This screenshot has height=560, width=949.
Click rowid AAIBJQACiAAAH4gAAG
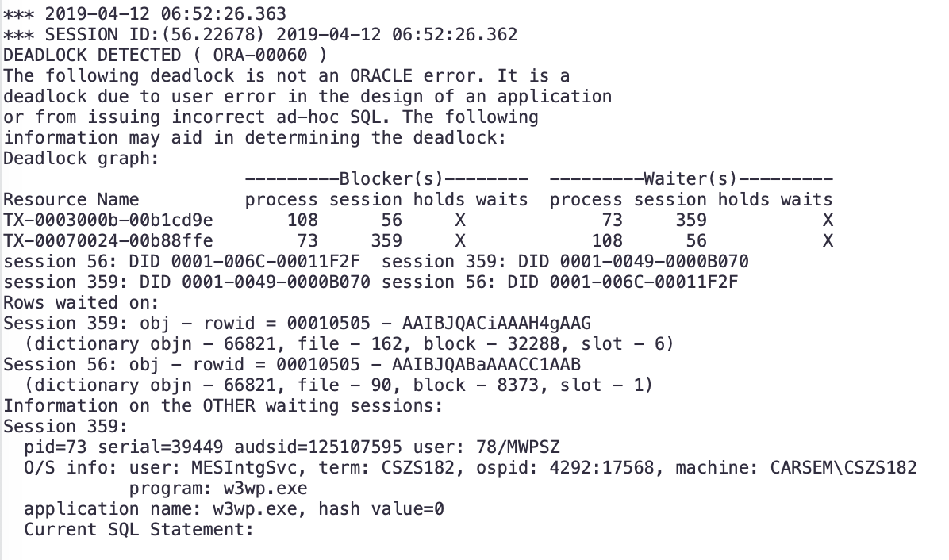[496, 324]
